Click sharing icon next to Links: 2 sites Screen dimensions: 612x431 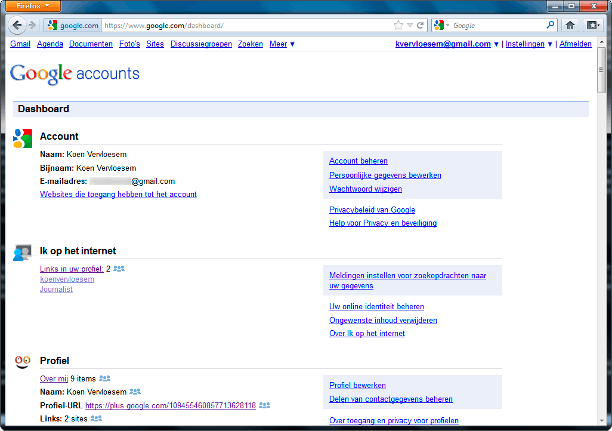[x=96, y=419]
